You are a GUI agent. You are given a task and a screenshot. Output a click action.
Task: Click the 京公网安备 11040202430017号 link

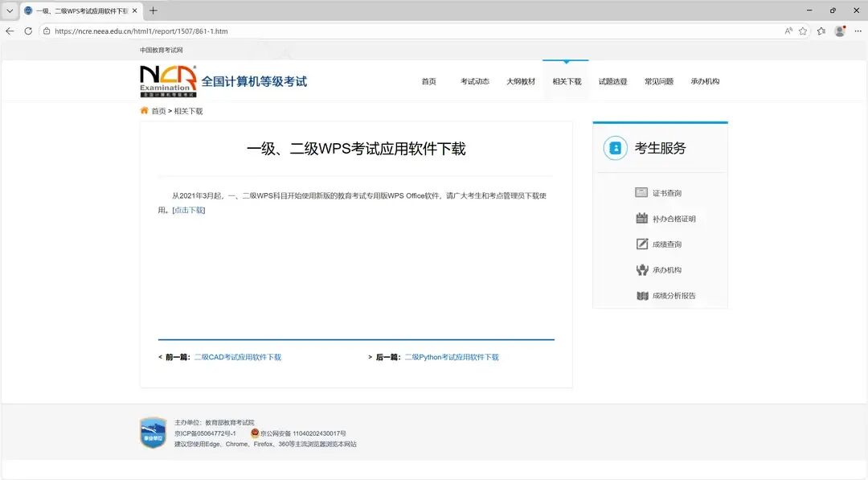point(303,433)
